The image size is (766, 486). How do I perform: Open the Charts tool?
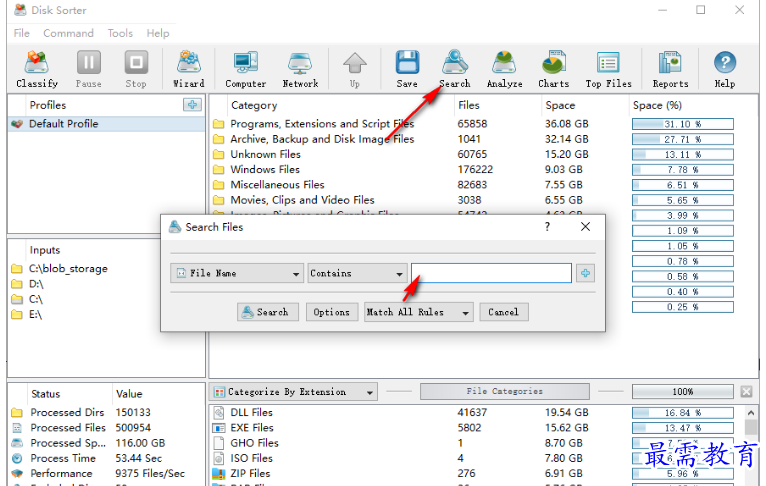coord(553,69)
